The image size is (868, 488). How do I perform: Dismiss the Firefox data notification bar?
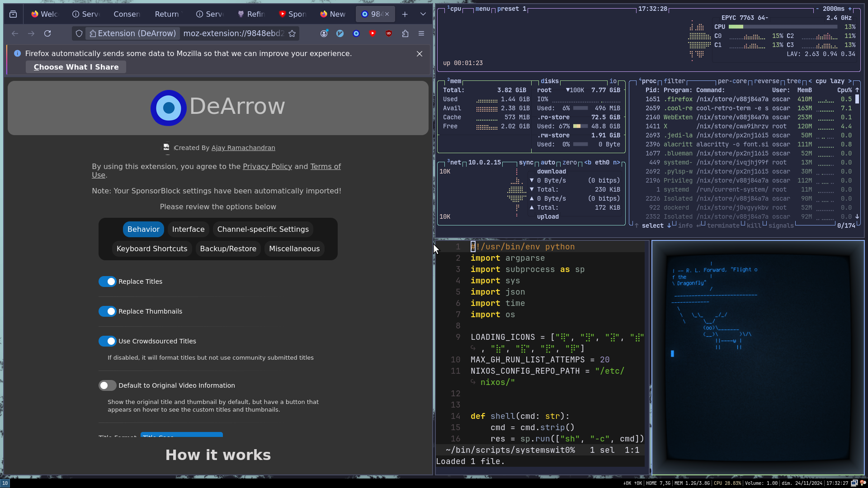coord(420,54)
